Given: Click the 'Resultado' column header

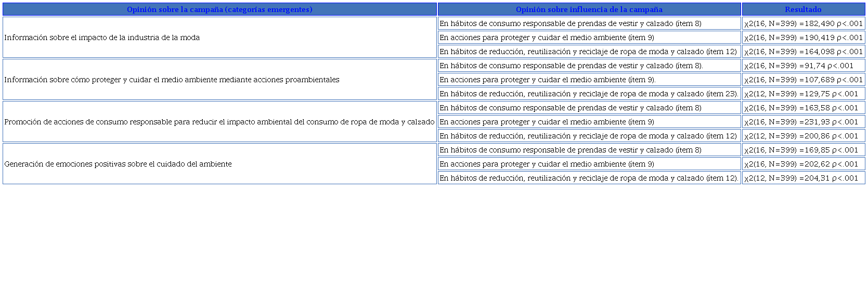Looking at the screenshot, I should click(x=803, y=9).
